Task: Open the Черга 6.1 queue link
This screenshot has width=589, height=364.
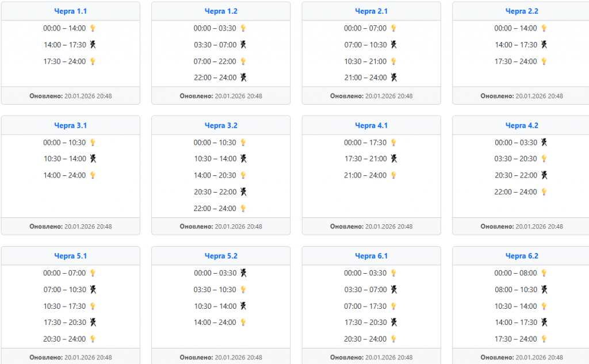Action: (x=372, y=256)
